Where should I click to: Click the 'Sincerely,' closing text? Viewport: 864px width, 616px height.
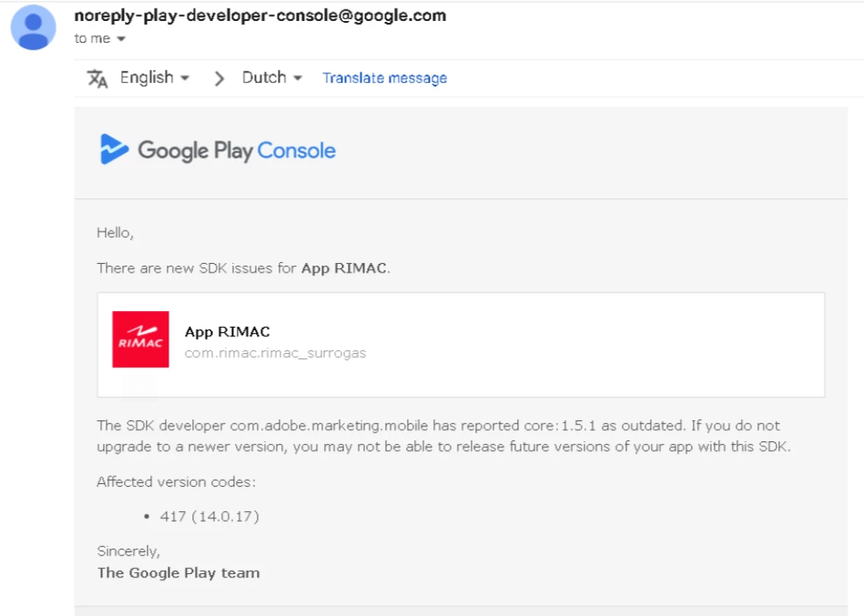128,551
